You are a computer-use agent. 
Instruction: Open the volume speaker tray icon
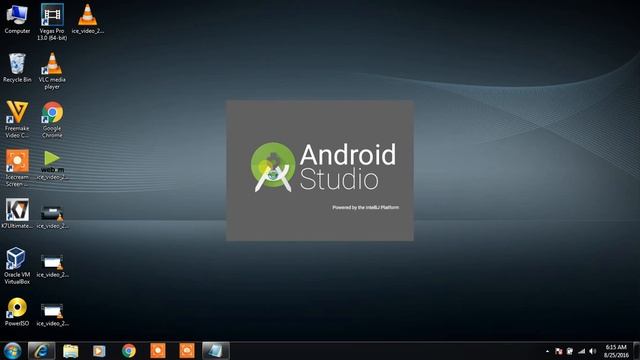[593, 351]
